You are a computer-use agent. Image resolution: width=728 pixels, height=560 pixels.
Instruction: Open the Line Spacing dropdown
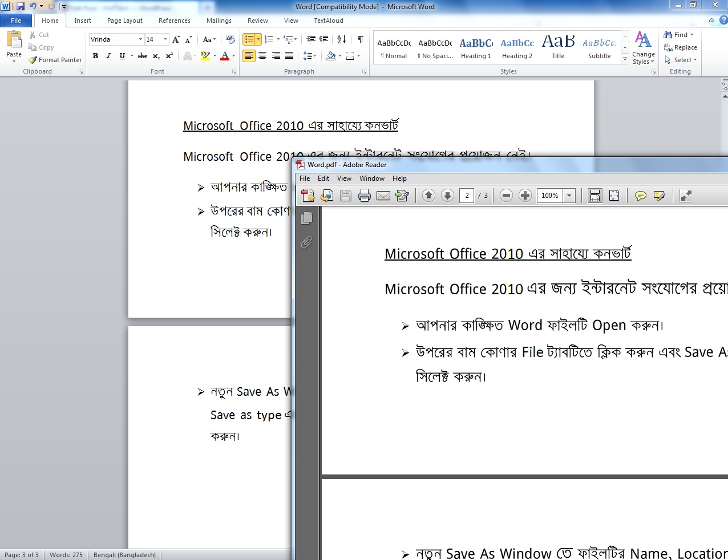point(310,56)
